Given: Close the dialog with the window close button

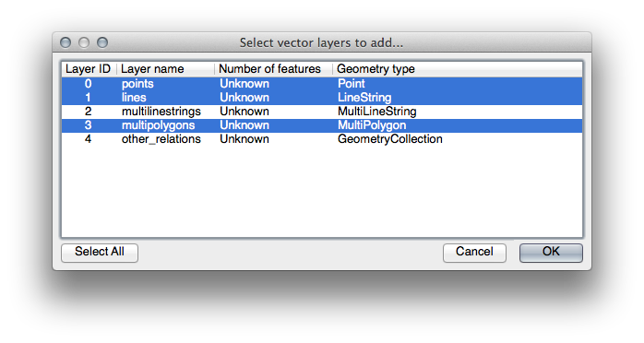Looking at the screenshot, I should 66,42.
